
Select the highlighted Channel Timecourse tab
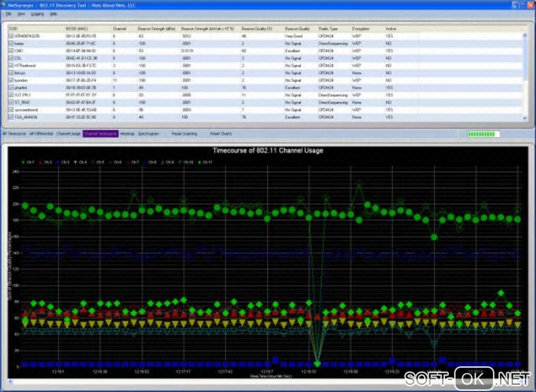pos(100,133)
